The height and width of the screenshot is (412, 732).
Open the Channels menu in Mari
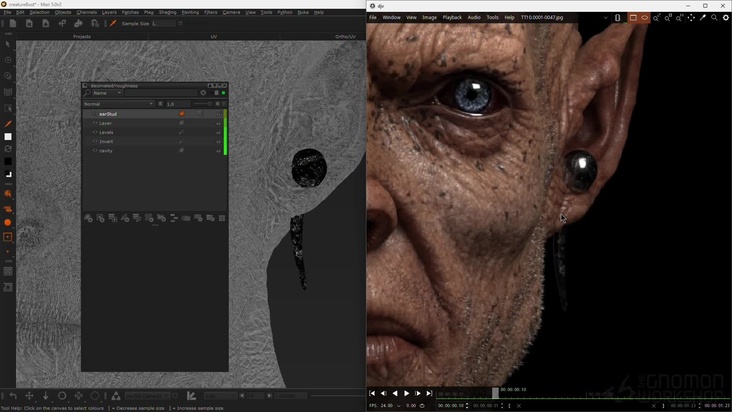click(86, 12)
